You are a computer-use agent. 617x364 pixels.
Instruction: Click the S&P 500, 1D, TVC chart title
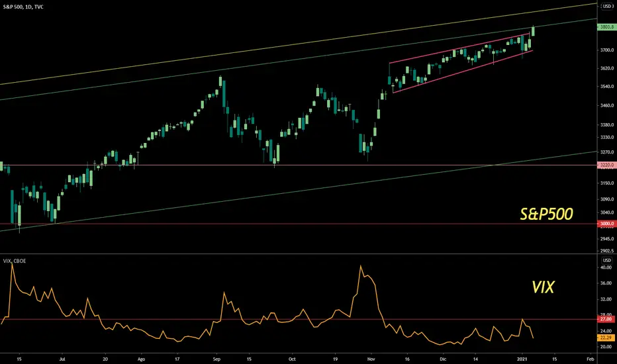pos(23,7)
